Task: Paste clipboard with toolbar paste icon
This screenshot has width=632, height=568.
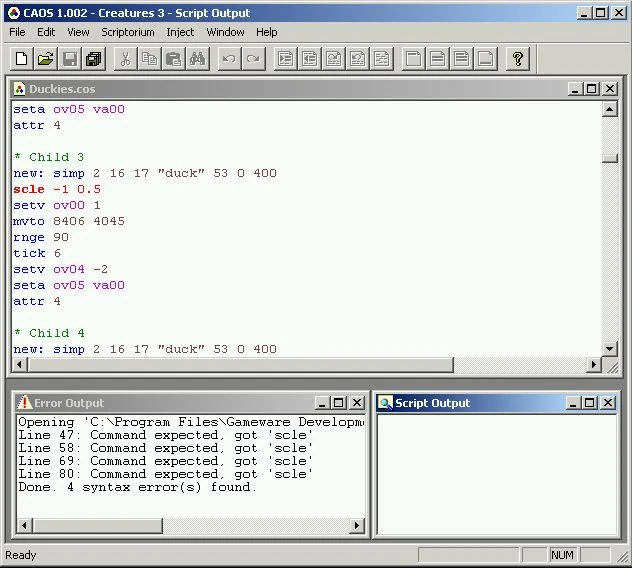Action: 173,59
